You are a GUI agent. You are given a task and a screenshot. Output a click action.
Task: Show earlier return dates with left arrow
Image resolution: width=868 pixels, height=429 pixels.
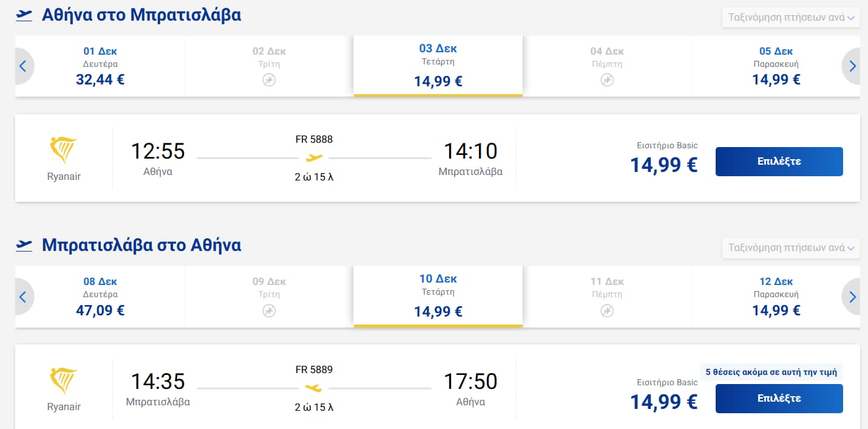[x=23, y=297]
